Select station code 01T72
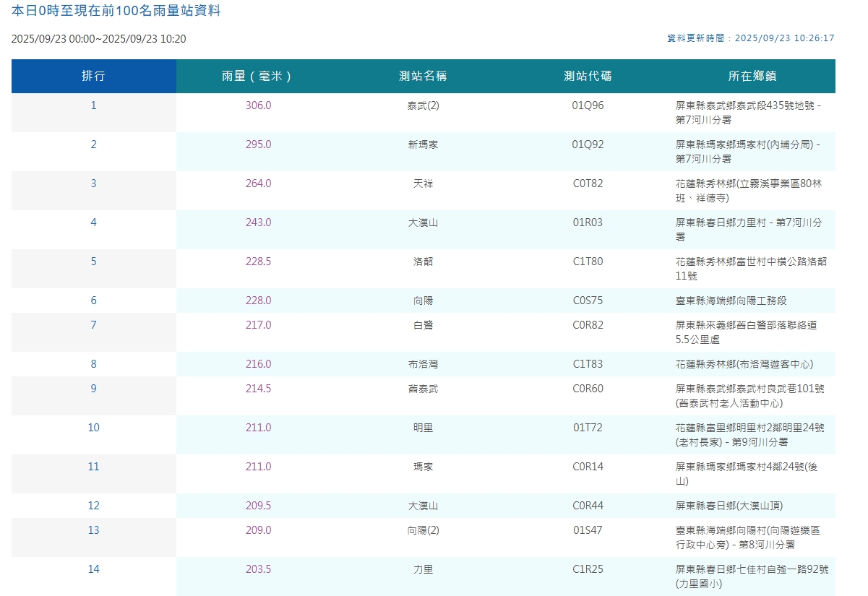868x596 pixels. point(588,428)
